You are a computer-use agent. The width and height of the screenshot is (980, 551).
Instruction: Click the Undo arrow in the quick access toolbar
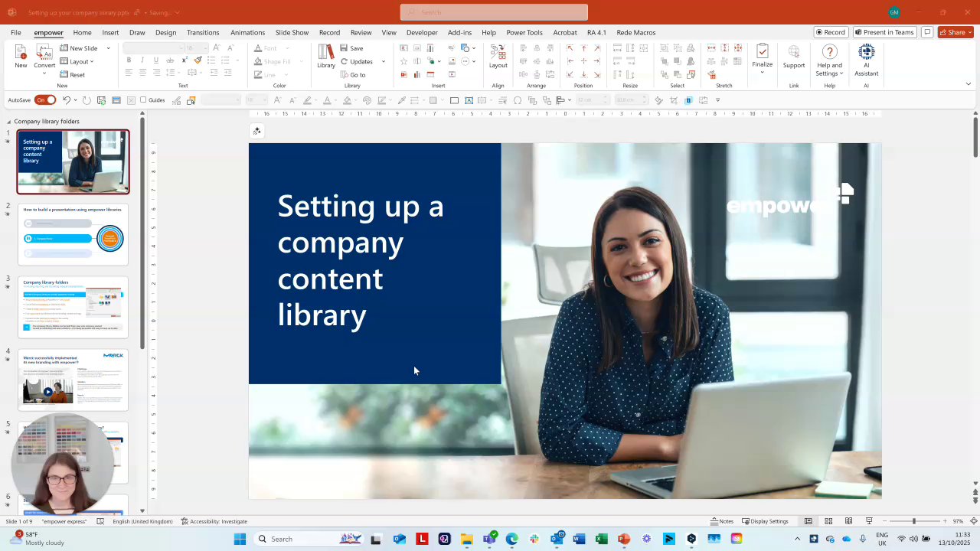(67, 100)
